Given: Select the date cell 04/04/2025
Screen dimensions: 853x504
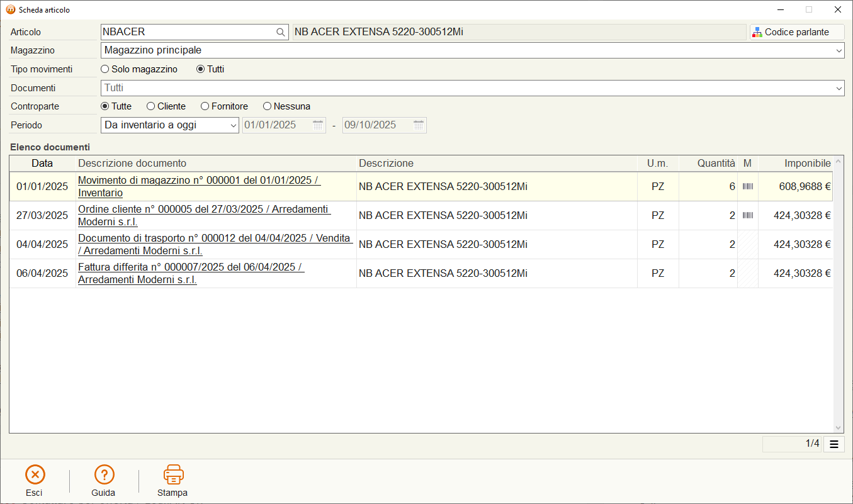Looking at the screenshot, I should click(42, 244).
